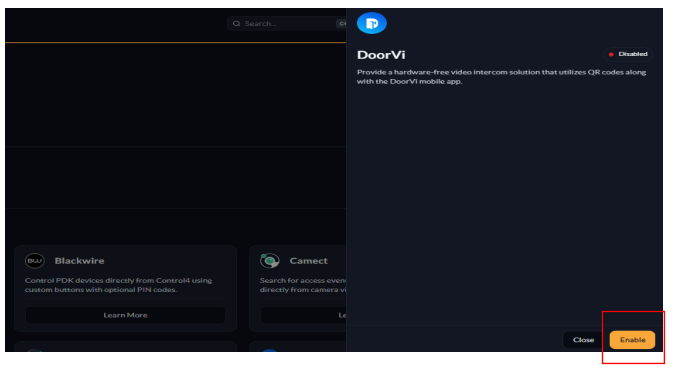
Task: Click the Blackwire description text
Action: [x=118, y=285]
